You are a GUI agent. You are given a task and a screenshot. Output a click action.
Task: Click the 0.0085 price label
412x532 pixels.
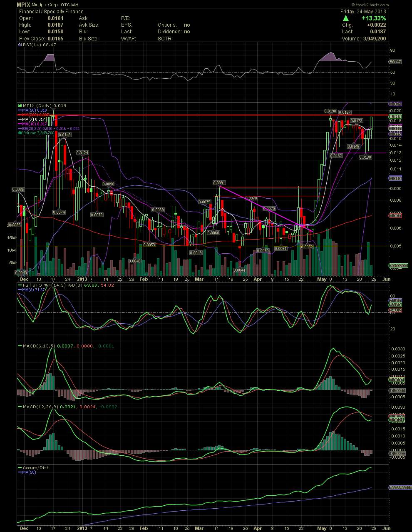click(18, 189)
